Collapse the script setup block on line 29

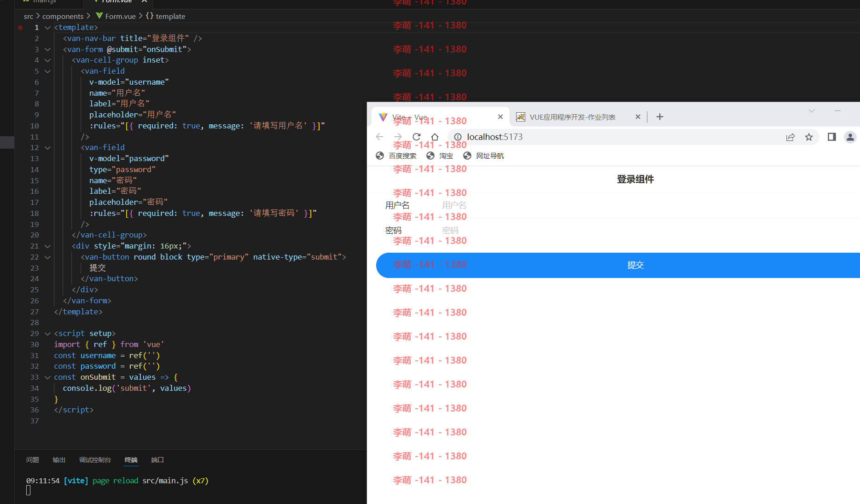click(x=47, y=334)
